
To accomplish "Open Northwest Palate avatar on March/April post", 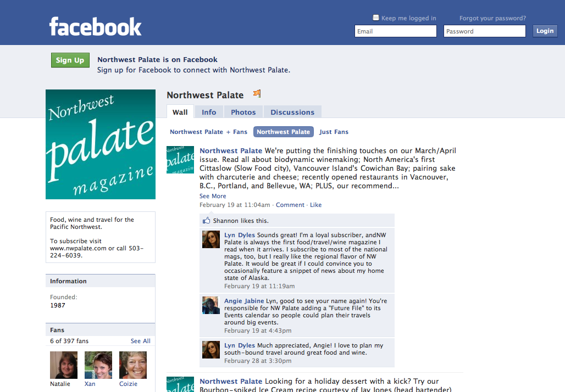I will 180,159.
